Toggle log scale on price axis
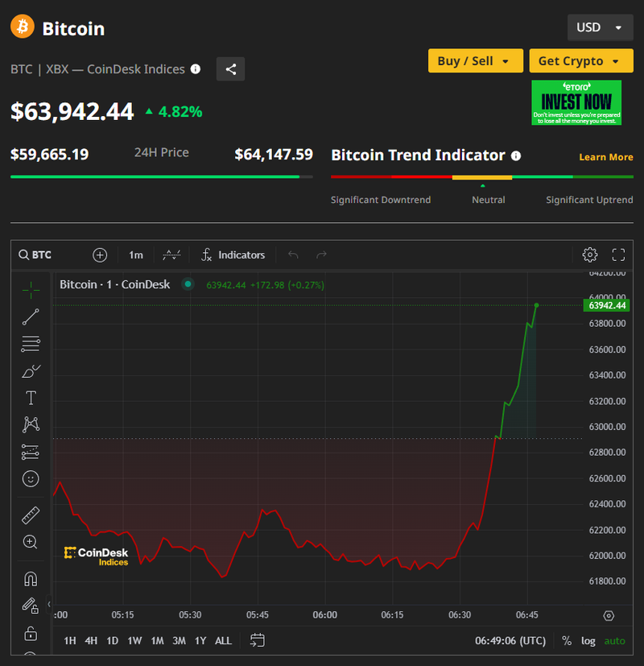 (588, 641)
